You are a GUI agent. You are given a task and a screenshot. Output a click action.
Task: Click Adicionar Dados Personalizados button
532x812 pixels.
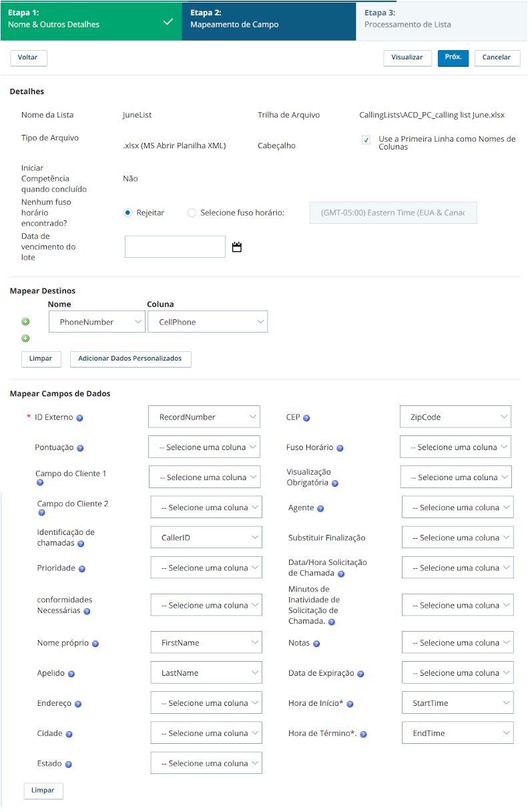pyautogui.click(x=130, y=359)
